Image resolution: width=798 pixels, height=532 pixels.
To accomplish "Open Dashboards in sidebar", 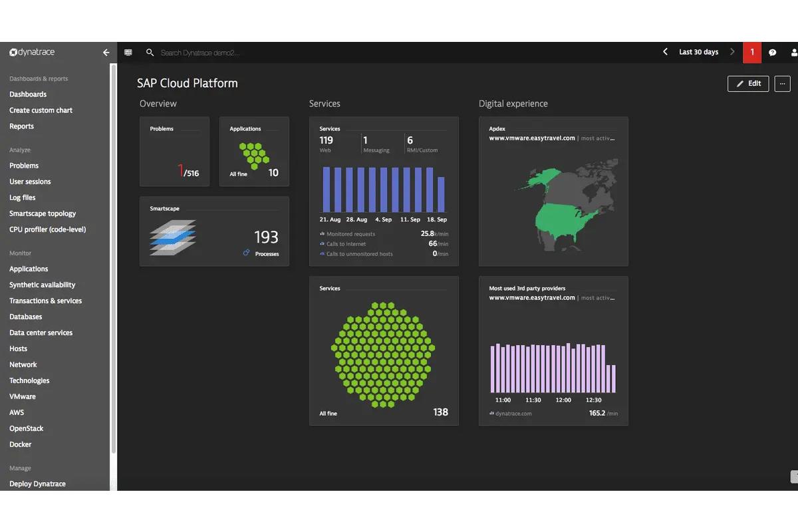I will [x=28, y=94].
